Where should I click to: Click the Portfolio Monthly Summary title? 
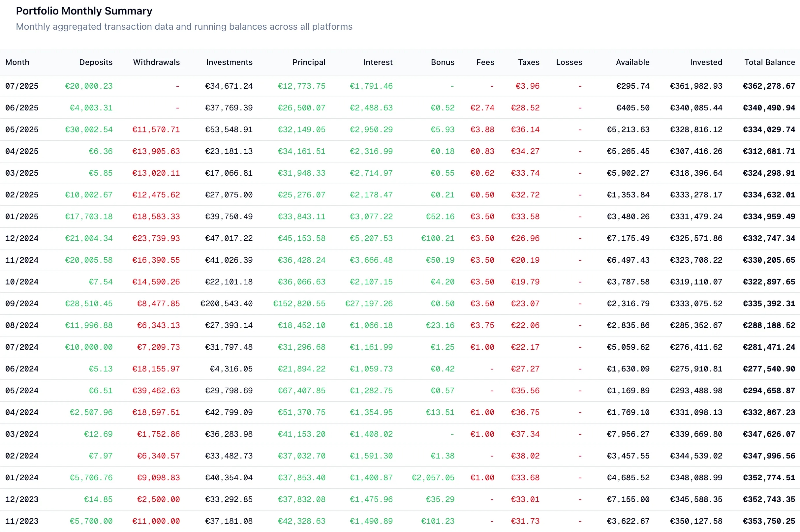(84, 11)
